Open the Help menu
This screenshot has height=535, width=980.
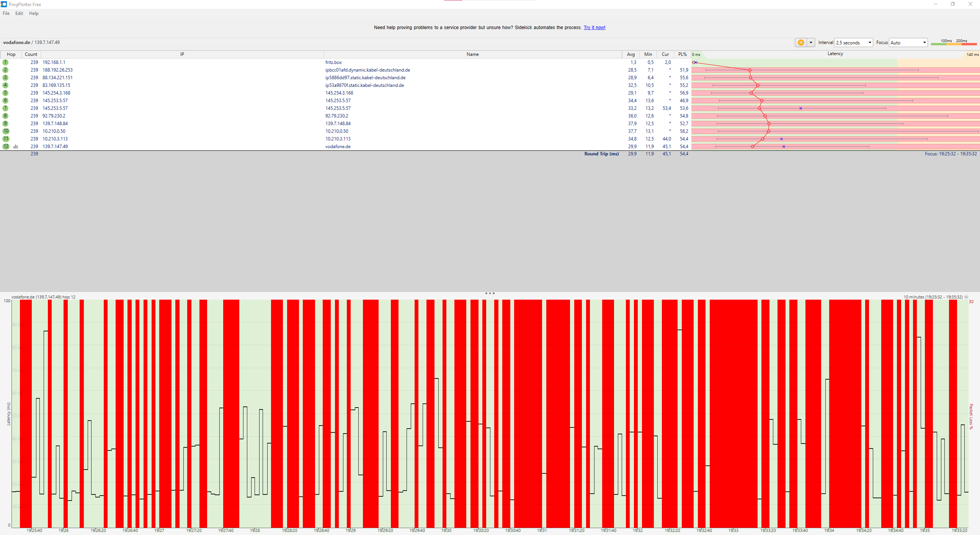[x=34, y=13]
